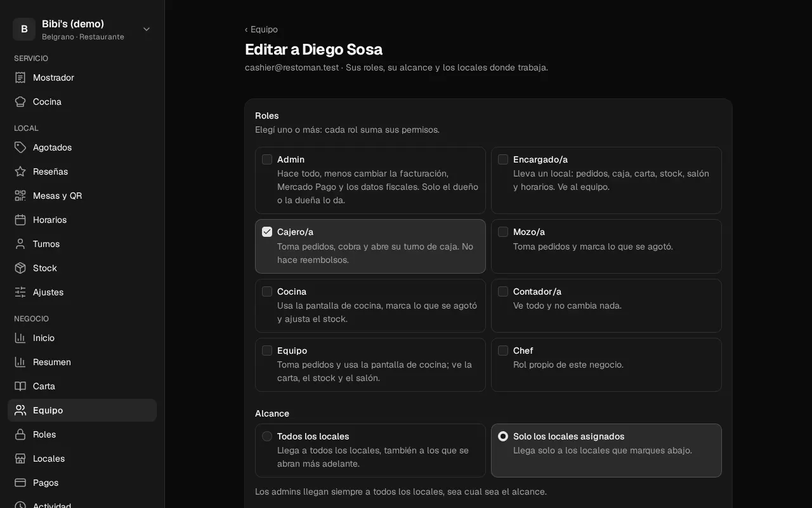Click the Equipo people icon in sidebar

pyautogui.click(x=20, y=410)
